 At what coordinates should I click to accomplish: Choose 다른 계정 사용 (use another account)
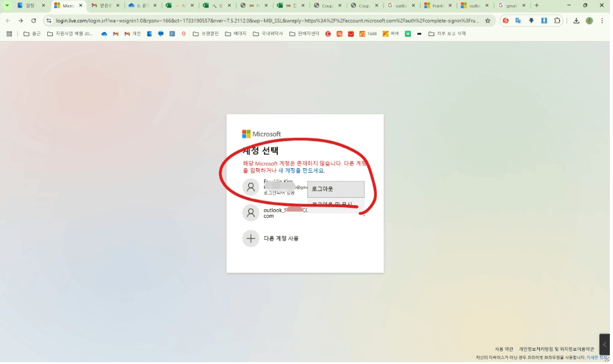tap(282, 240)
